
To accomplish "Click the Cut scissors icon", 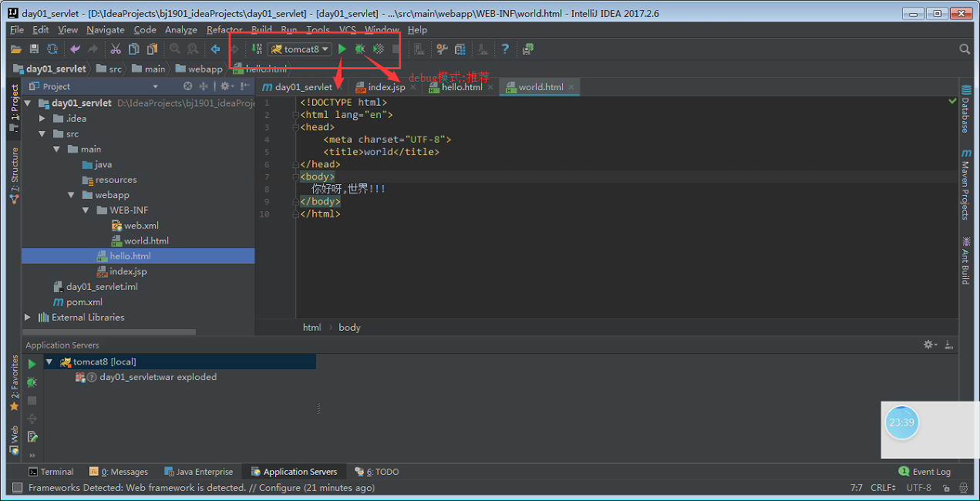I will click(x=116, y=49).
